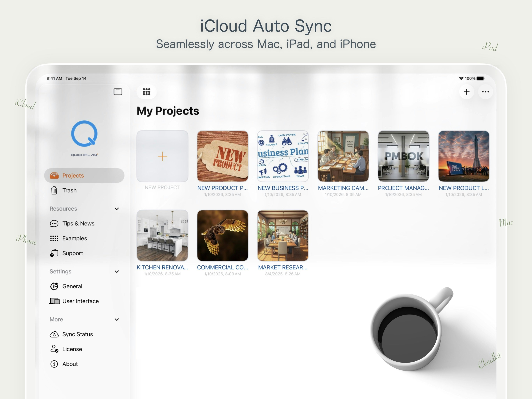The height and width of the screenshot is (399, 532).
Task: Open the Trash section
Action: coord(70,190)
